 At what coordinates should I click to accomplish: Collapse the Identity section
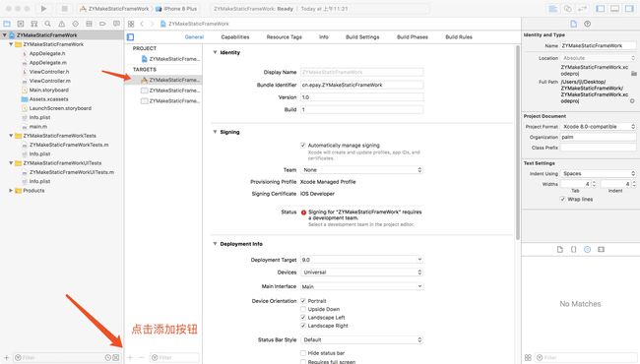tap(215, 52)
